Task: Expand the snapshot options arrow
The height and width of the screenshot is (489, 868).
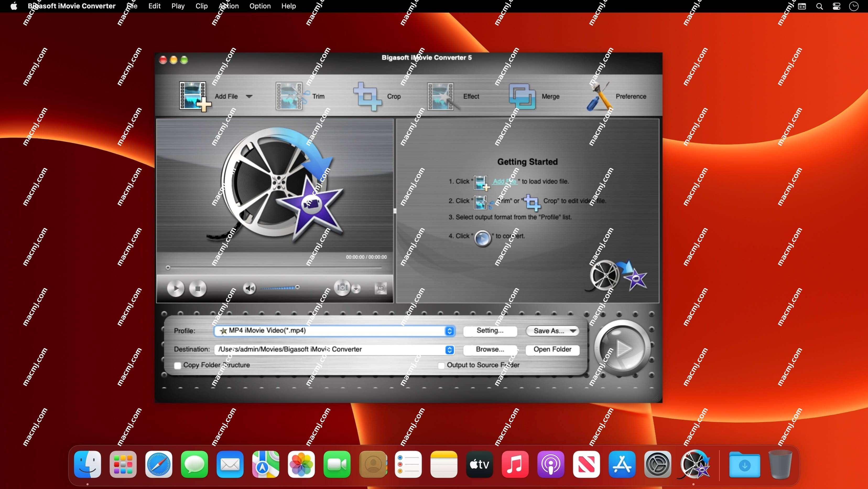Action: [x=356, y=288]
